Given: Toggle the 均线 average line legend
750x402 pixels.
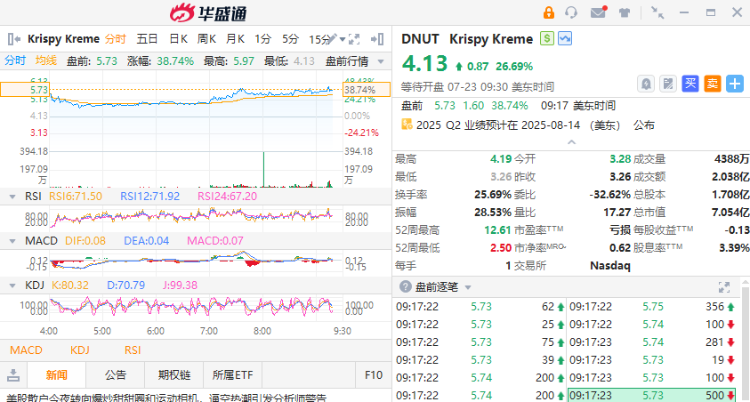Looking at the screenshot, I should tap(46, 61).
